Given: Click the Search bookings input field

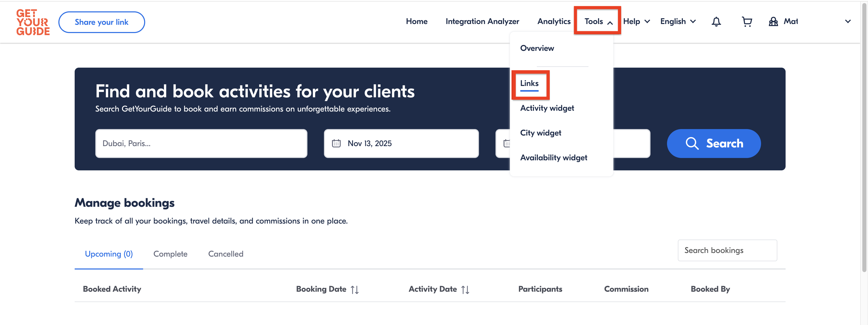Looking at the screenshot, I should click(x=727, y=251).
